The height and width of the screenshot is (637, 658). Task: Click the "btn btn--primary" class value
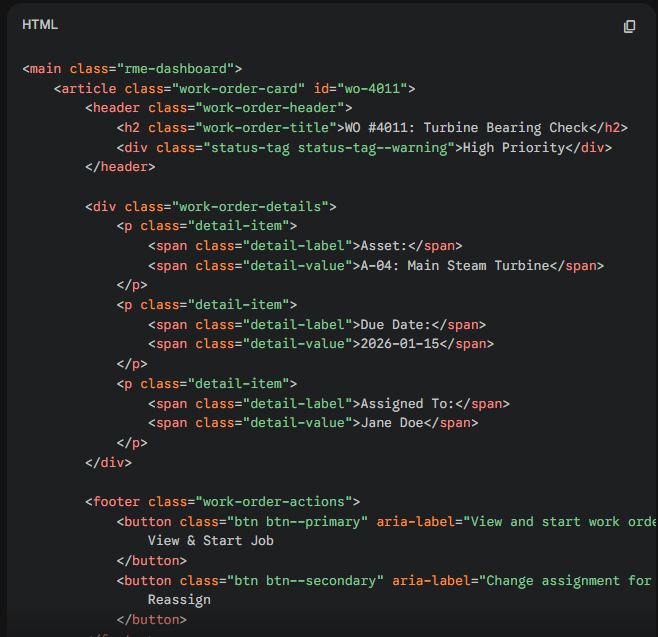pyautogui.click(x=301, y=521)
